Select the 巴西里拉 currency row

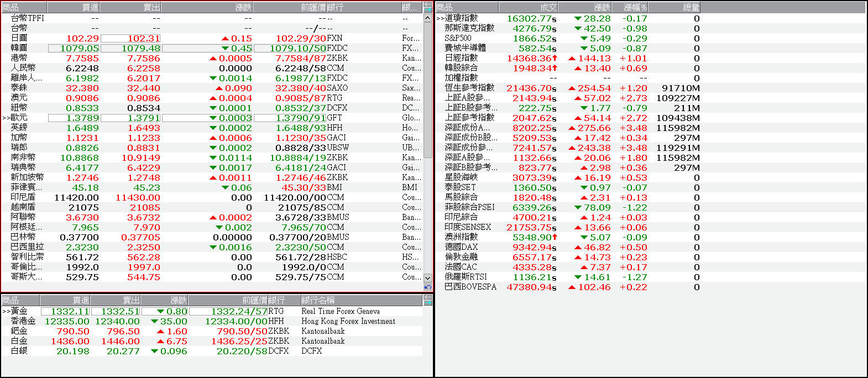pyautogui.click(x=212, y=247)
